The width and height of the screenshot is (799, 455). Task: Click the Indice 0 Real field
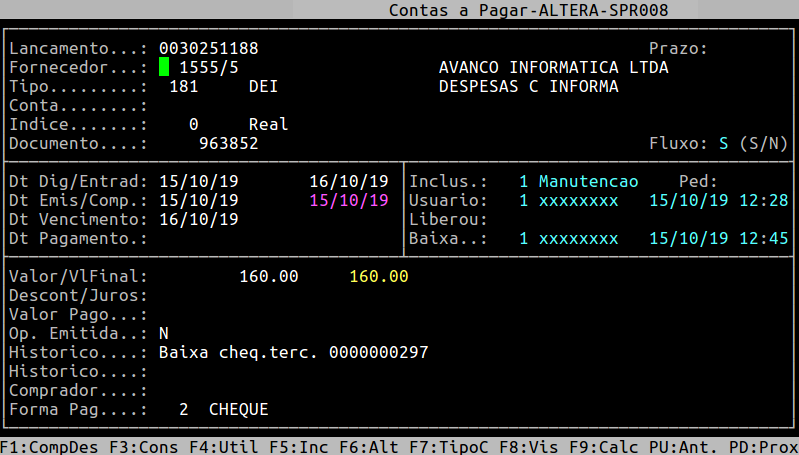[x=238, y=124]
